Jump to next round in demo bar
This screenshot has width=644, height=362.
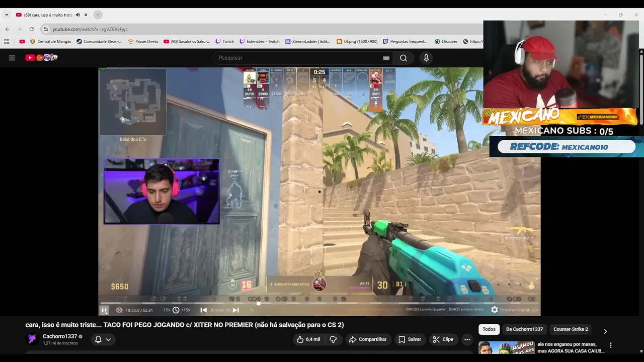tap(235, 310)
